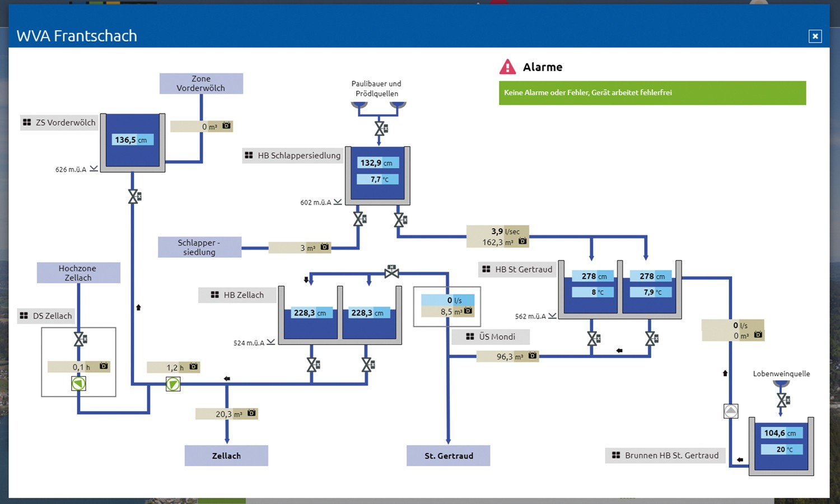This screenshot has width=840, height=504.
Task: Click the valve icon under Paulibauer springs
Action: click(x=381, y=129)
